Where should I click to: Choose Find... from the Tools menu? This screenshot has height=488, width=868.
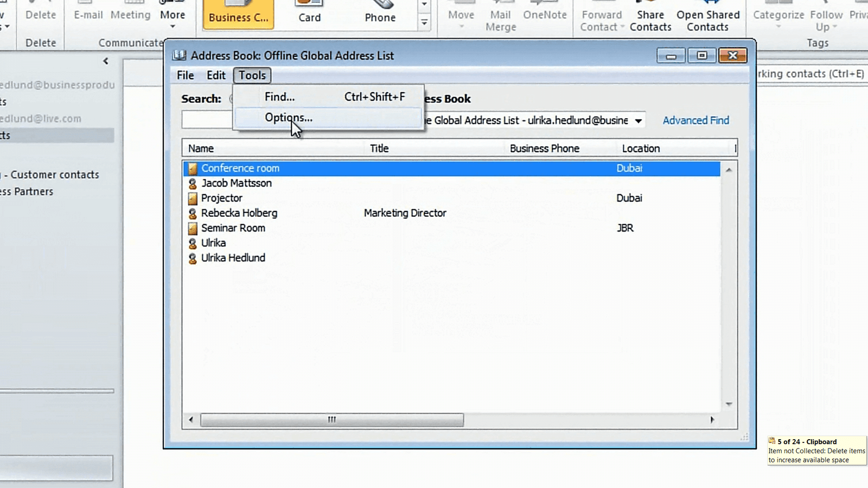[328, 97]
